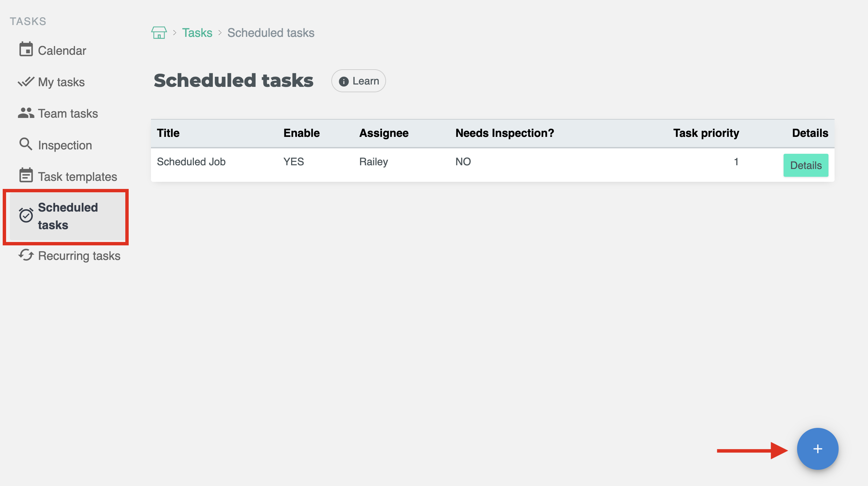This screenshot has height=486, width=868.
Task: Click Scheduled tasks breadcrumb text
Action: pyautogui.click(x=271, y=33)
